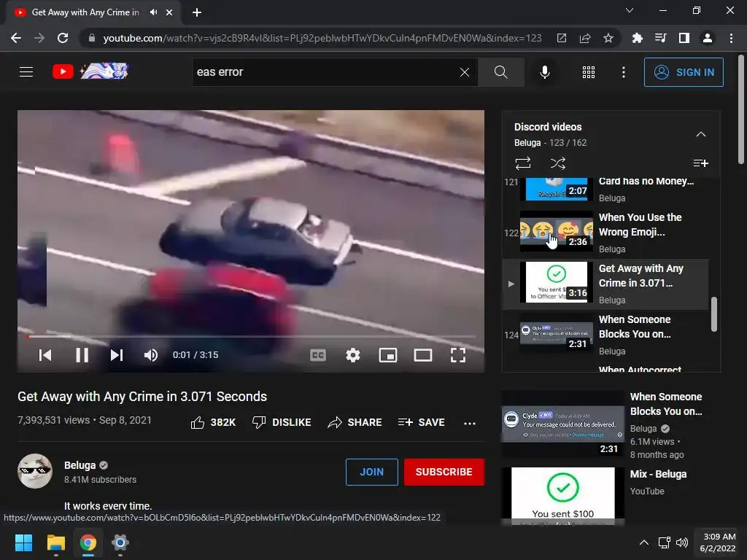Open Settings app on taskbar
The image size is (747, 560).
[x=120, y=542]
